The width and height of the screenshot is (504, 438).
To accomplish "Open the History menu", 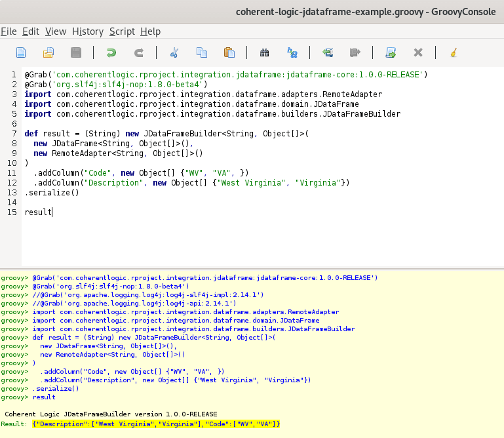I will (88, 31).
